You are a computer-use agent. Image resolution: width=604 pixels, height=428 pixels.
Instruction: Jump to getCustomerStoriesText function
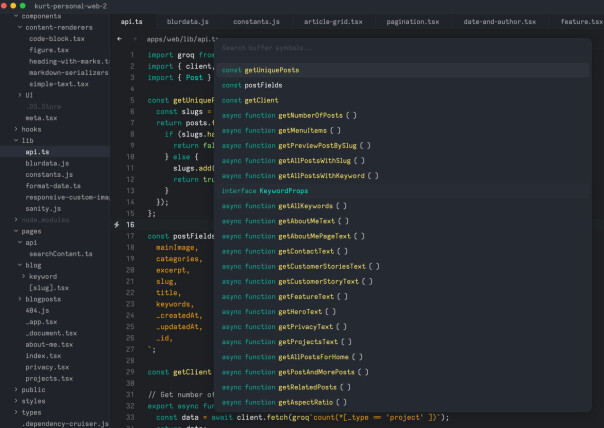[403, 266]
